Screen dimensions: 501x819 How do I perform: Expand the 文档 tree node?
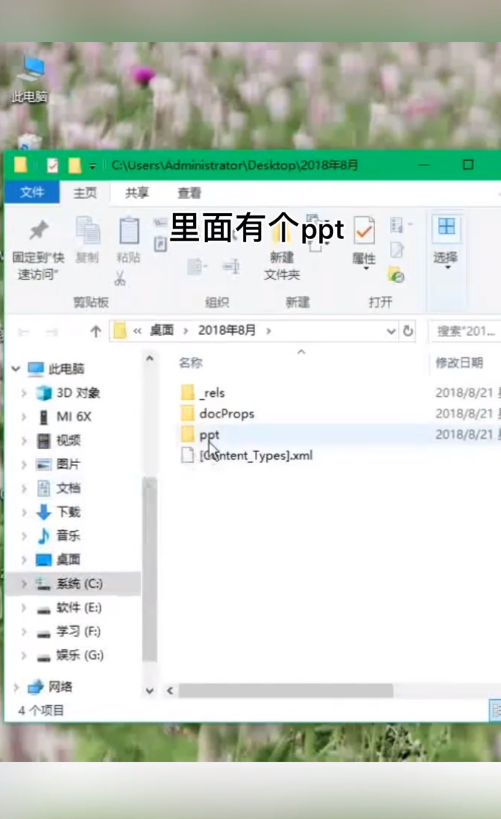point(24,488)
